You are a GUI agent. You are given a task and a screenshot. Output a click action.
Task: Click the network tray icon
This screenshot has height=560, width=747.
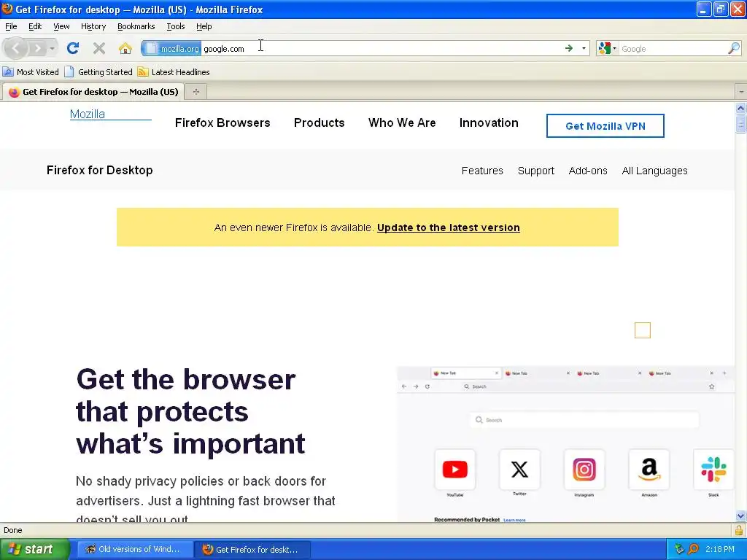click(679, 550)
